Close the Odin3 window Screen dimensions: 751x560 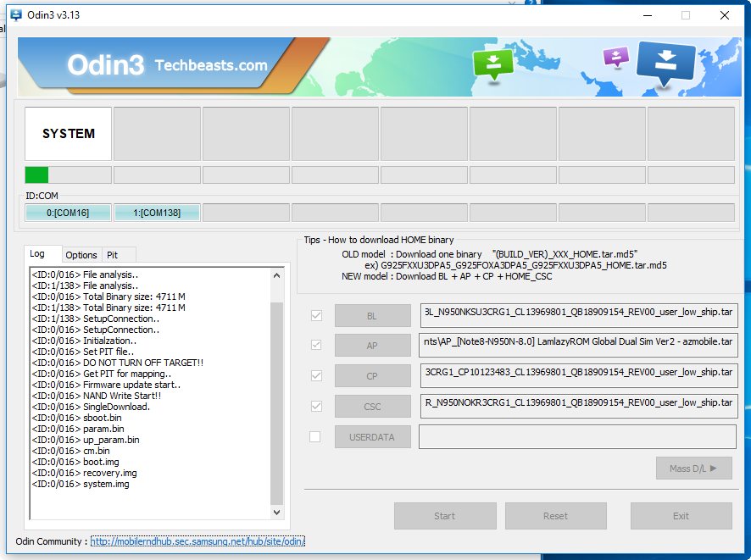[x=725, y=15]
